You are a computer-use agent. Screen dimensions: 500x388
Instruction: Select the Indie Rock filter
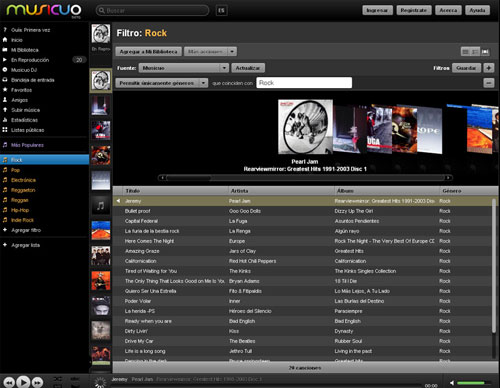(22, 220)
